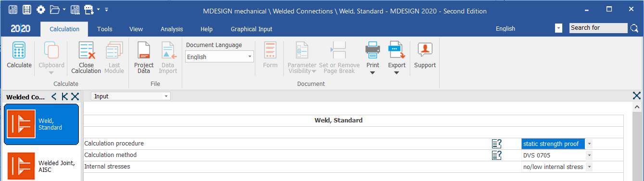
Task: Click the Print icon in the ribbon
Action: pyautogui.click(x=373, y=58)
